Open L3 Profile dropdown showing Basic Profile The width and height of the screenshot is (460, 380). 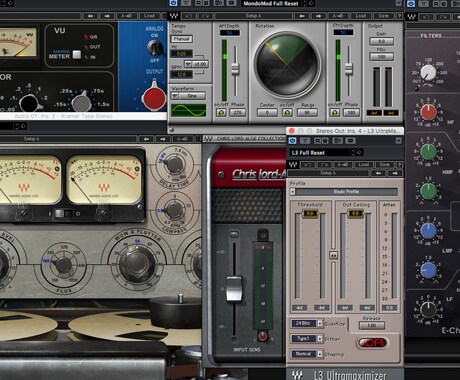(344, 192)
